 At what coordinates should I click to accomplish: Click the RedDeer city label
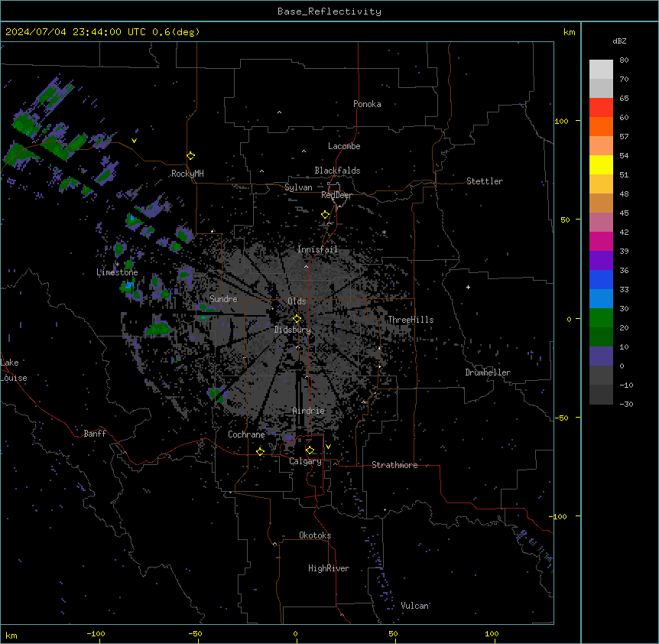[x=336, y=195]
